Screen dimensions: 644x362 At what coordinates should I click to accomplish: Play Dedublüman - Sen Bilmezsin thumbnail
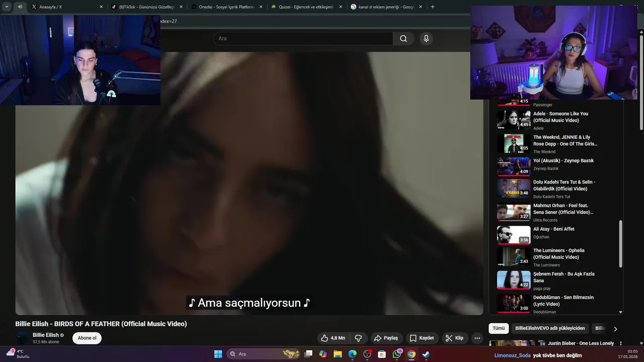[514, 304]
